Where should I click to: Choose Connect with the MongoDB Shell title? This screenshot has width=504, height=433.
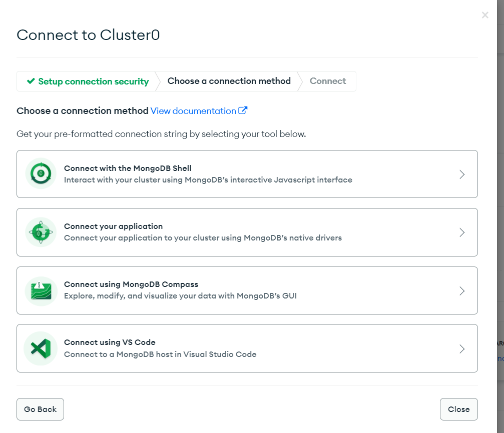pos(128,168)
